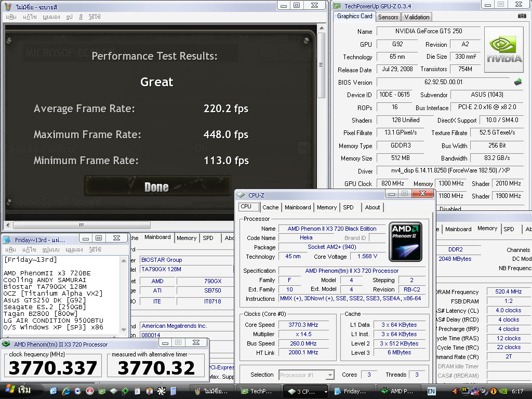Switch to the Sensors tab in GPU-Z

tap(388, 17)
